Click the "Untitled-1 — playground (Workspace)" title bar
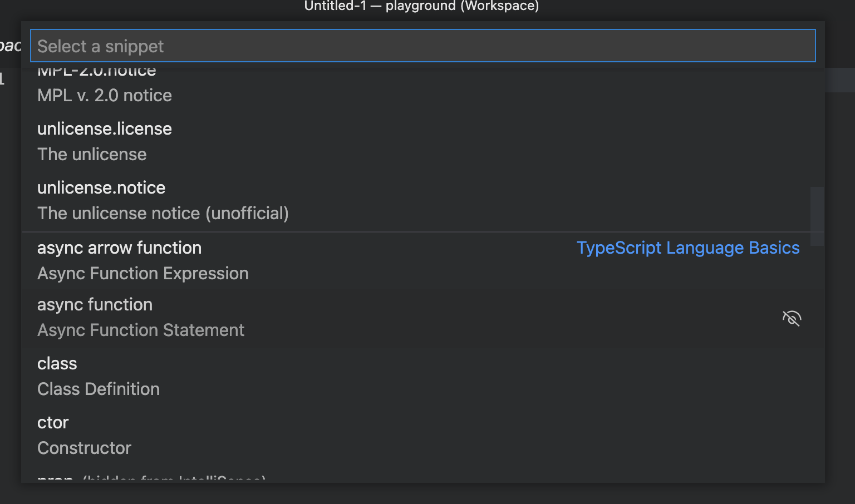This screenshot has height=504, width=855. pos(421,6)
